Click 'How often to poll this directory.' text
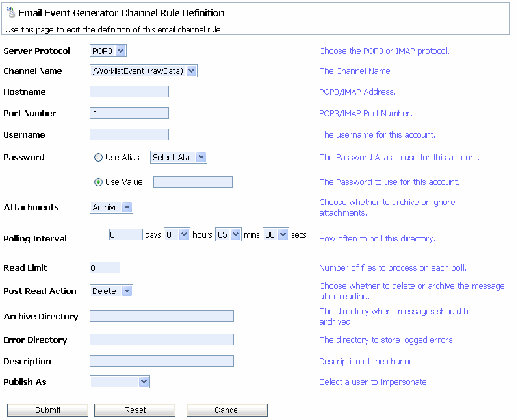 pos(377,239)
